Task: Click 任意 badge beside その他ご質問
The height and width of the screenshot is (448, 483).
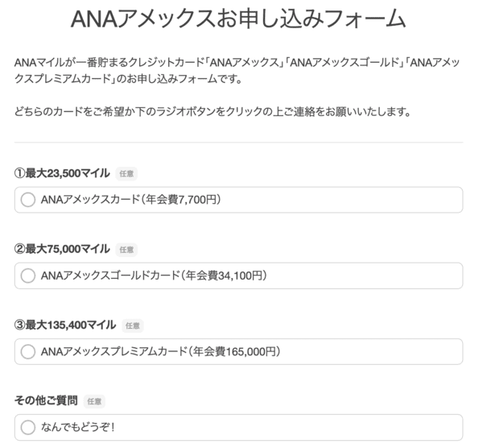Action: click(94, 401)
